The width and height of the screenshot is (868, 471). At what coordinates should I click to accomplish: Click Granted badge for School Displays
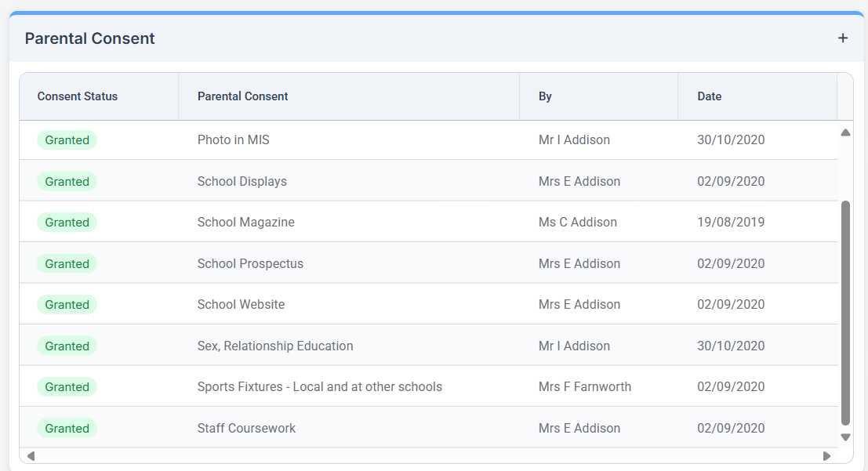[67, 182]
